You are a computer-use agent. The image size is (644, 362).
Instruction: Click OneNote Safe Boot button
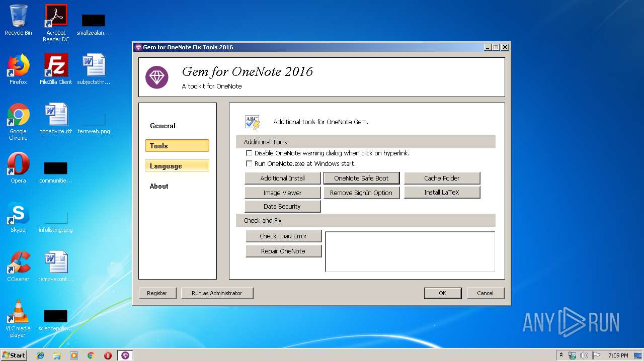tap(361, 178)
